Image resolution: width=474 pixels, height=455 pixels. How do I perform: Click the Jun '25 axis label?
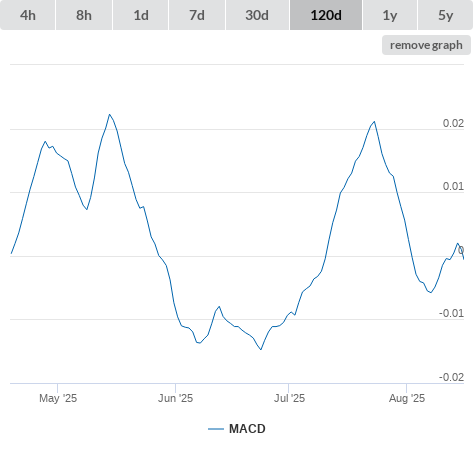pos(175,398)
